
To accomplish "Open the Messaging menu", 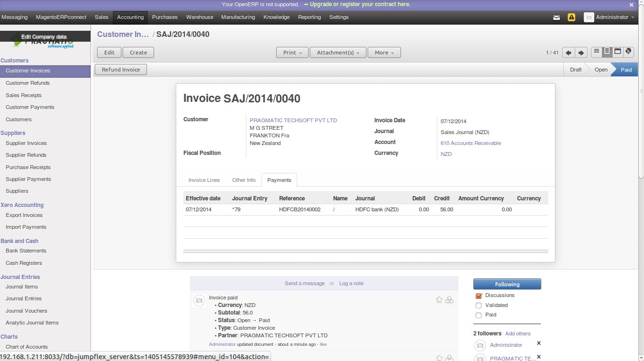I will 15,17.
